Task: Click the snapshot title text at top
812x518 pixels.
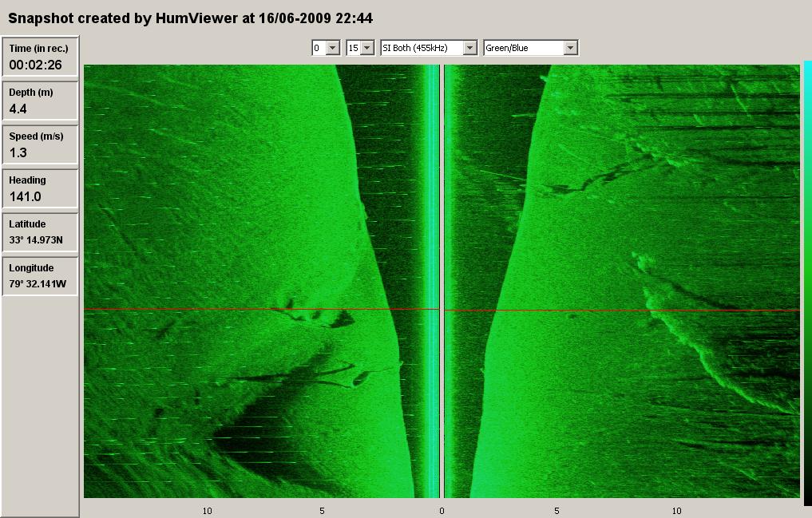Action: (190, 18)
